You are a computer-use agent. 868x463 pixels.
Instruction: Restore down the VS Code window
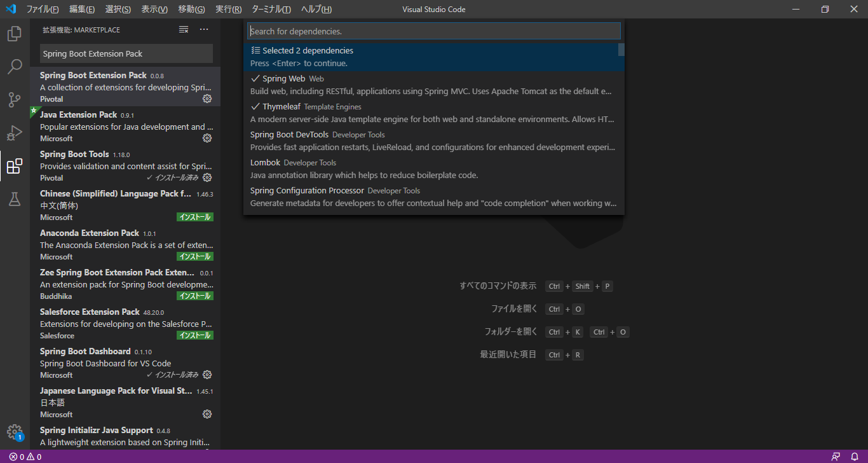point(825,9)
